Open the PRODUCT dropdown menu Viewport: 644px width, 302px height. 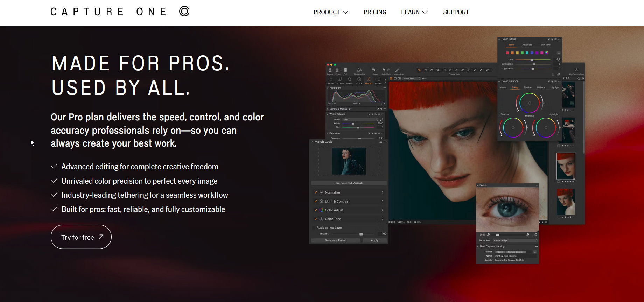point(330,12)
